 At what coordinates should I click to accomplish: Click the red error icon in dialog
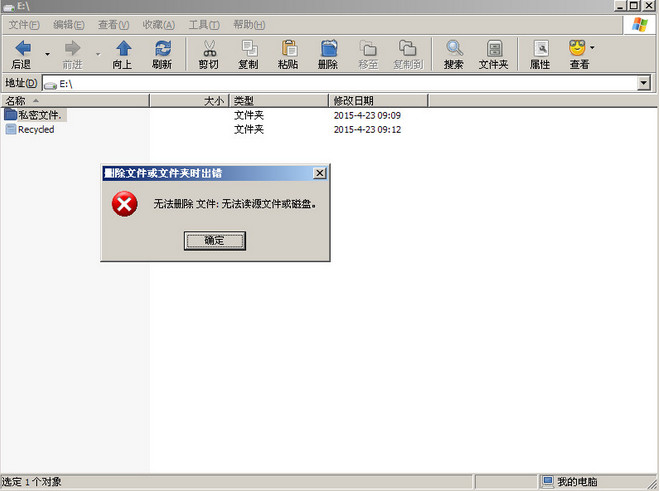(125, 204)
